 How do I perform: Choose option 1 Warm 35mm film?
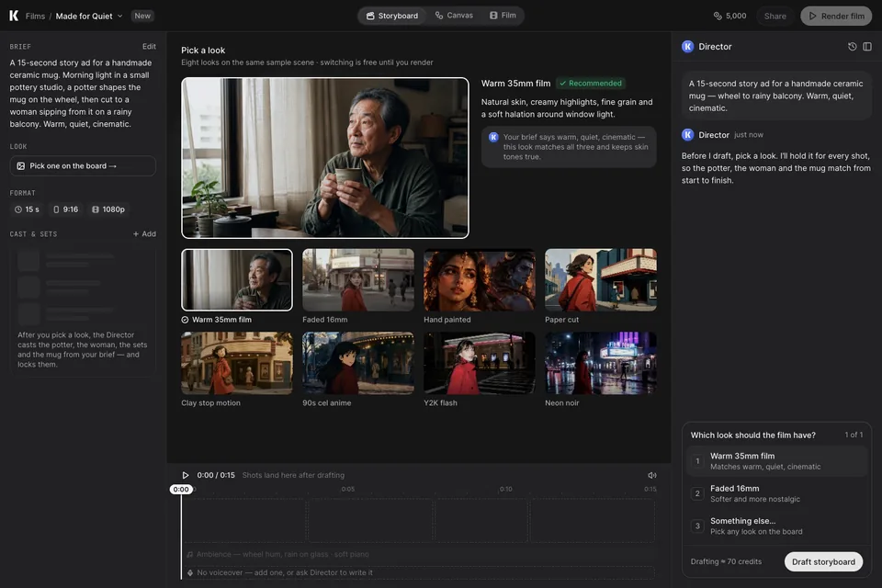click(x=777, y=461)
